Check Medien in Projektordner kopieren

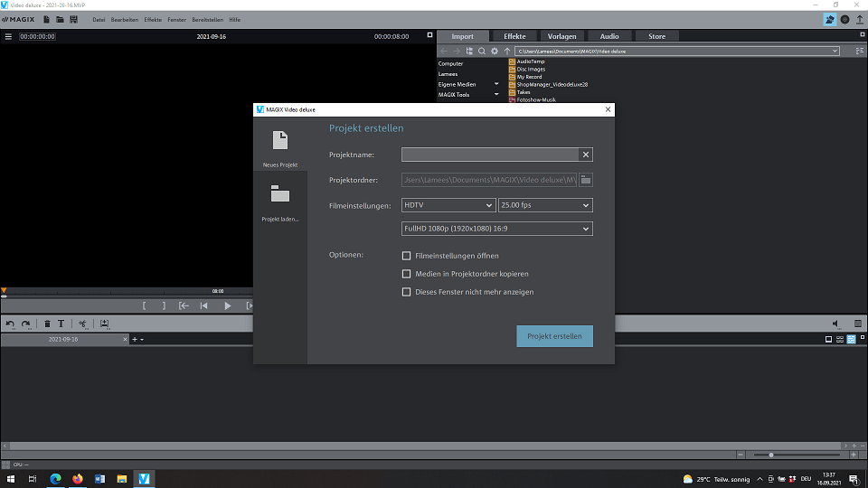point(406,274)
